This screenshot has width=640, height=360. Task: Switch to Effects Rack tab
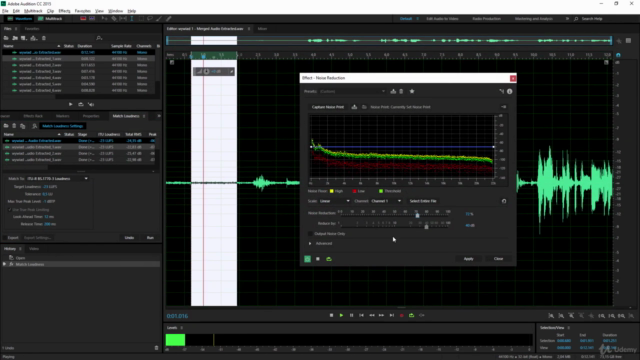(x=33, y=116)
